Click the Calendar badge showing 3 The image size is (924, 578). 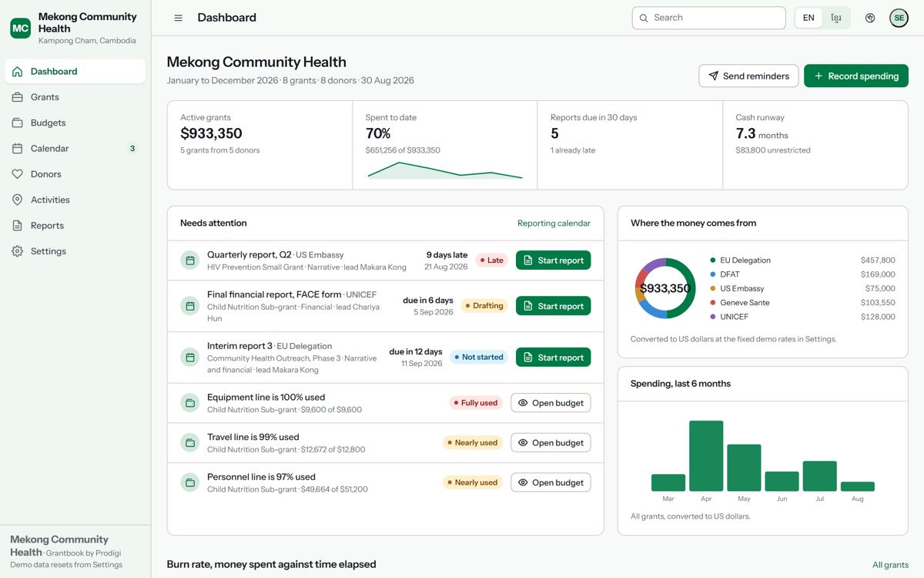coord(132,149)
